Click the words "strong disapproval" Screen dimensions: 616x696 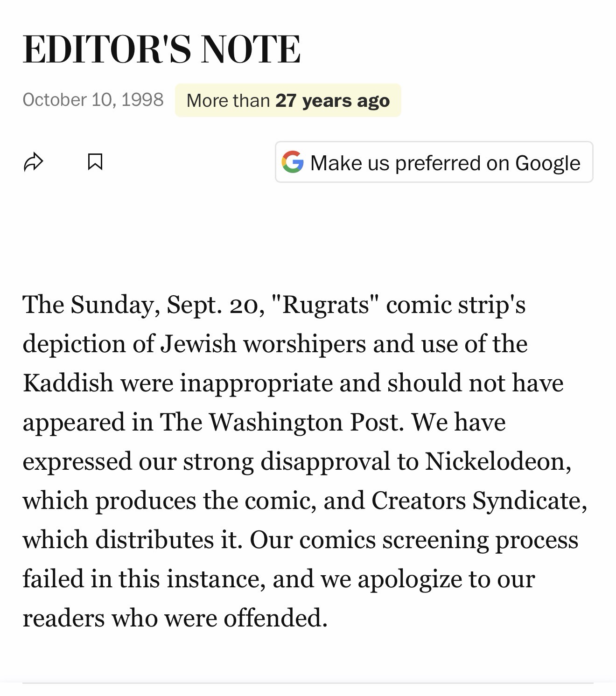[x=287, y=462]
